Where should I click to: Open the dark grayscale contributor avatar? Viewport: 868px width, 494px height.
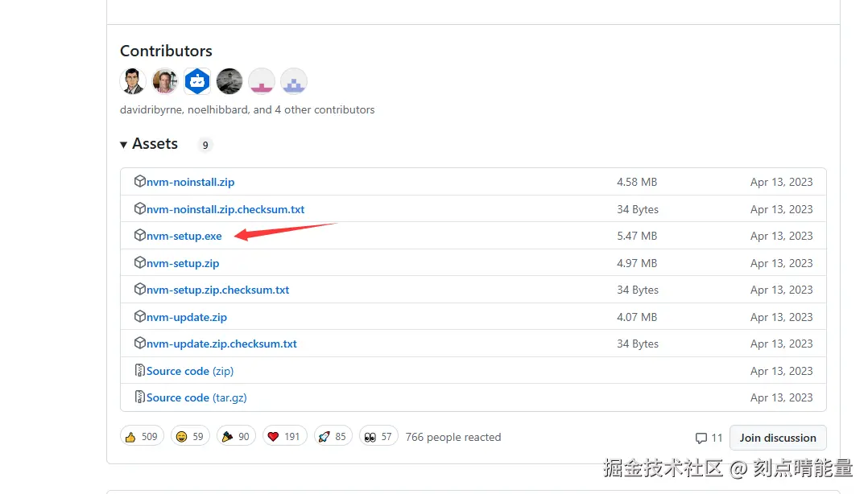point(229,81)
